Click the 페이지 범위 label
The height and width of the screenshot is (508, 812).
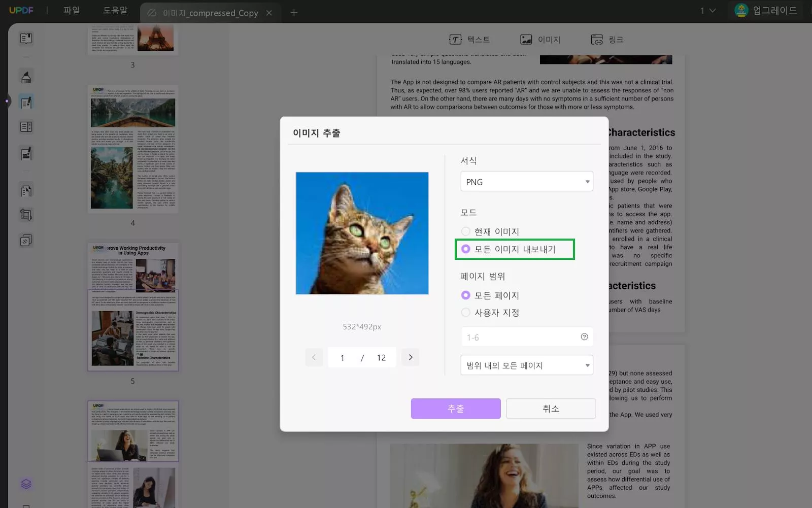point(483,277)
